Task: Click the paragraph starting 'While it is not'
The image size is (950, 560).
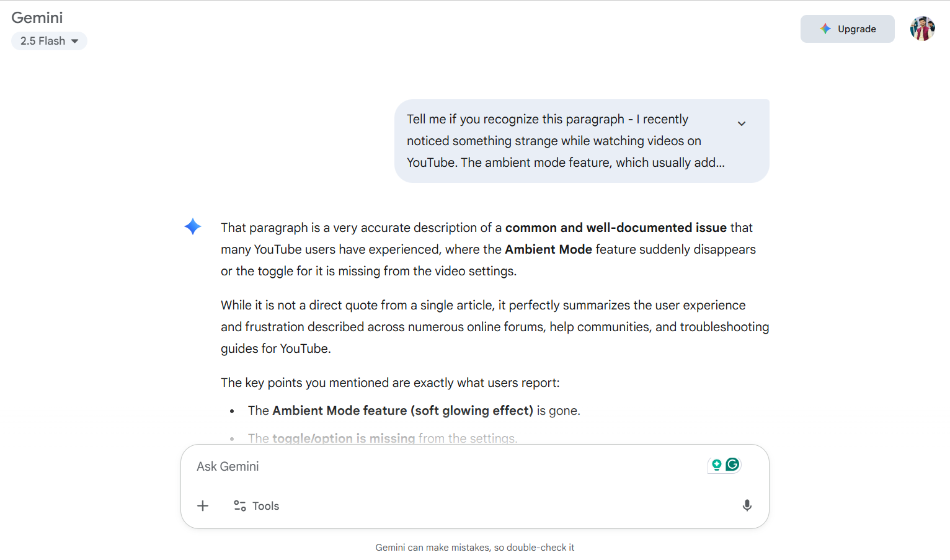Action: point(494,327)
